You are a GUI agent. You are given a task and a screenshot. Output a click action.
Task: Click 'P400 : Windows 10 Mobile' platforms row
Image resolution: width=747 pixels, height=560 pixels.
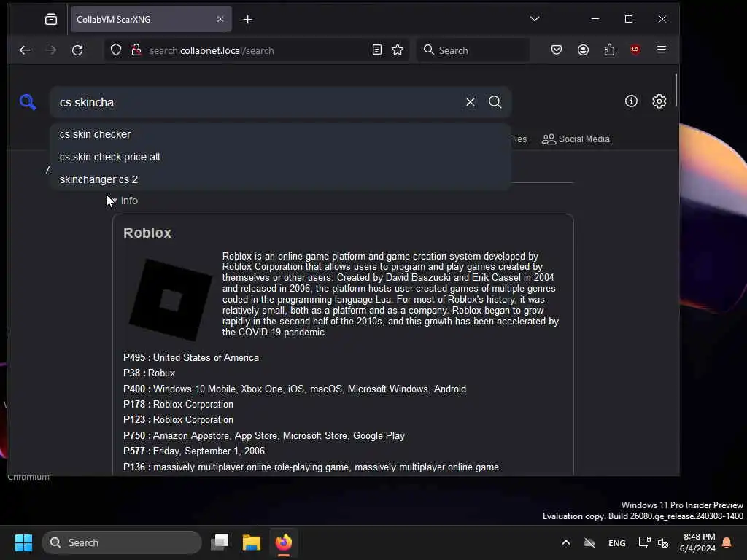coord(295,389)
